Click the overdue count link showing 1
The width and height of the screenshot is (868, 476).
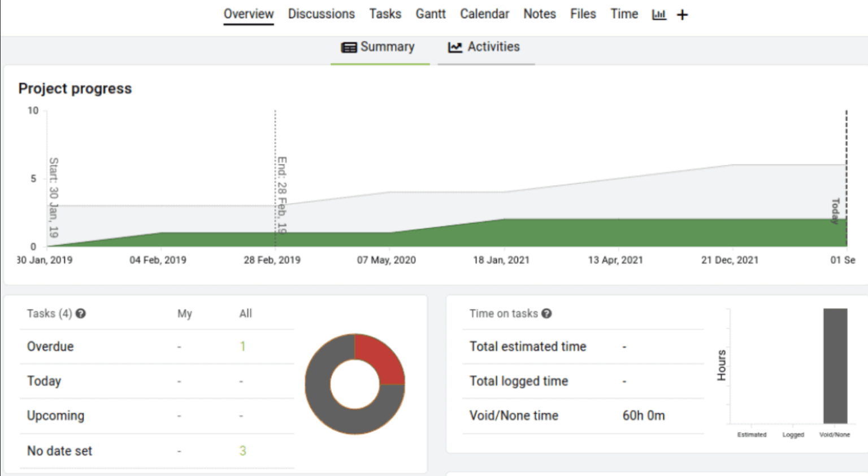click(x=243, y=346)
